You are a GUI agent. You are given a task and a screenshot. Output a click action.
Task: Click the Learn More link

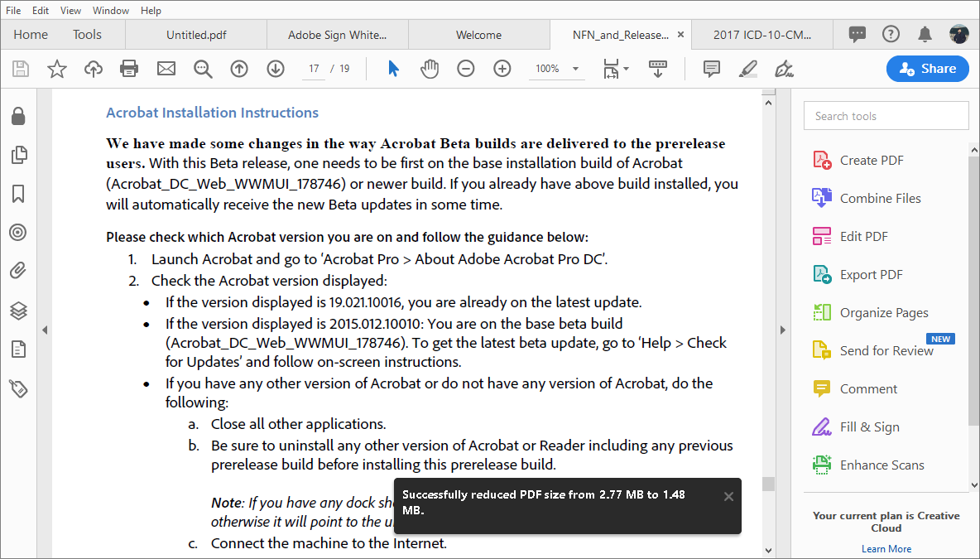(886, 548)
